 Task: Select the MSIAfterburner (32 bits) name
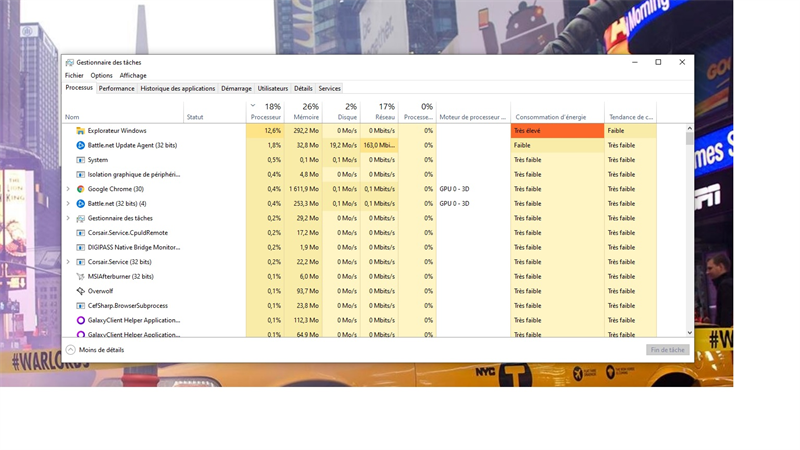(x=120, y=277)
